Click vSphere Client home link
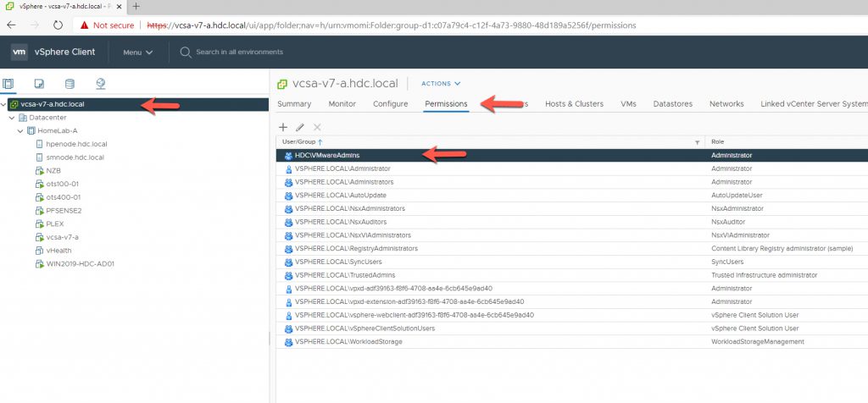The width and height of the screenshot is (868, 403). point(64,52)
